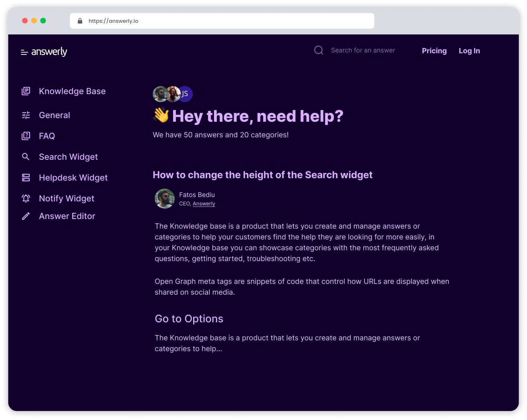The width and height of the screenshot is (527, 420).
Task: Click the browser address bar showing answerly.io
Action: (x=222, y=21)
